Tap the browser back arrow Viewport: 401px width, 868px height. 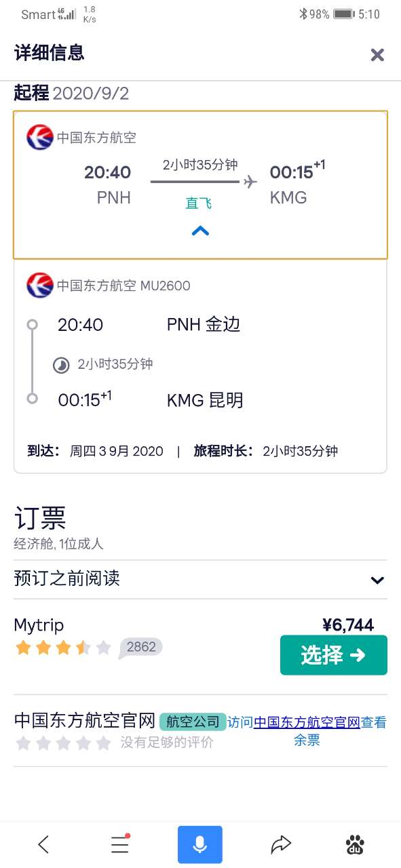(44, 844)
